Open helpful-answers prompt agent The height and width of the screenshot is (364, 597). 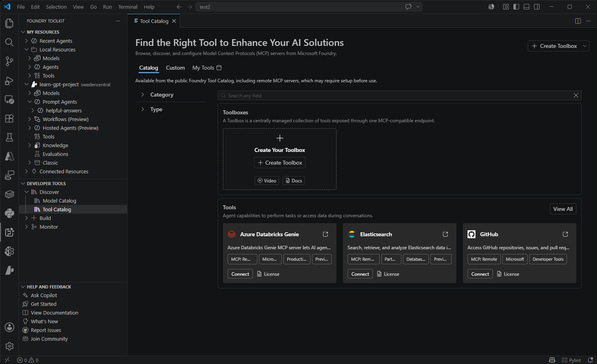click(64, 110)
